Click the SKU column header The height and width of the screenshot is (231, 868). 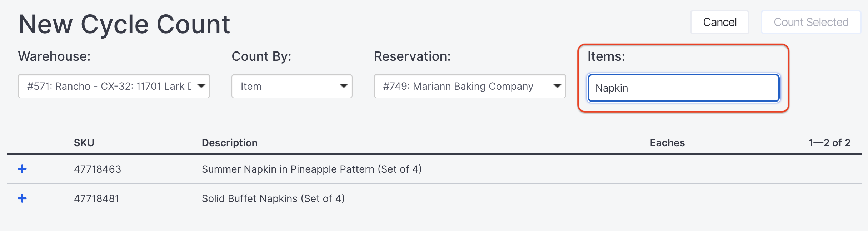84,143
